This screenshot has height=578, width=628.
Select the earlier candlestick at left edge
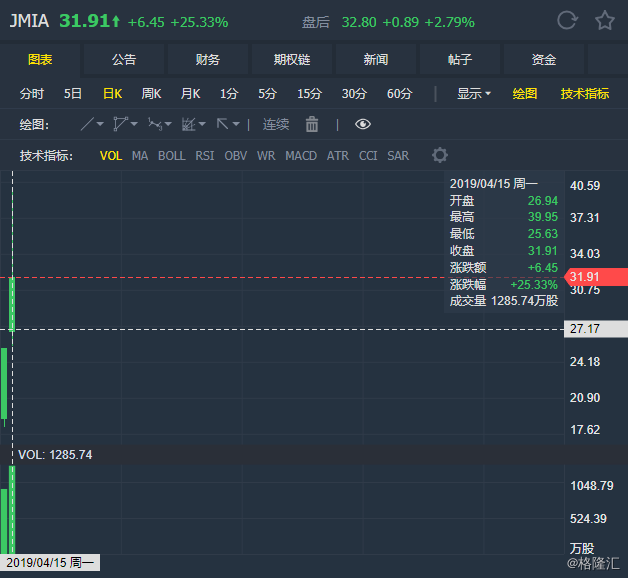click(4, 384)
